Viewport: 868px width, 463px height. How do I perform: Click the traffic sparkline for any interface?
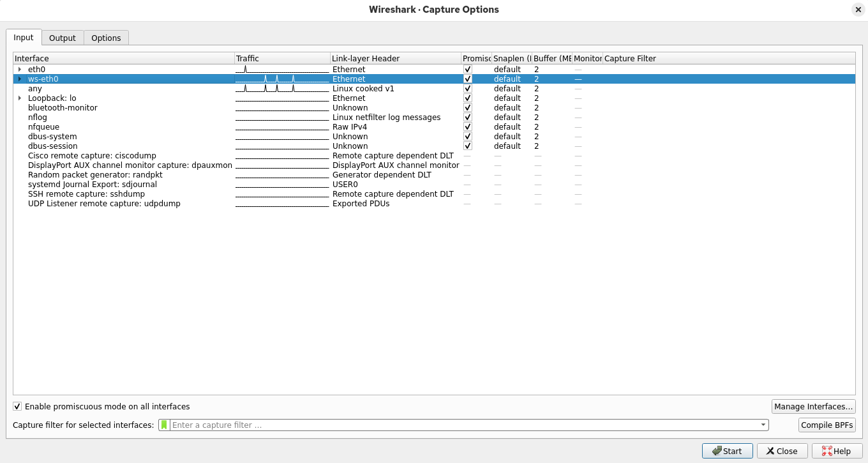coord(282,89)
